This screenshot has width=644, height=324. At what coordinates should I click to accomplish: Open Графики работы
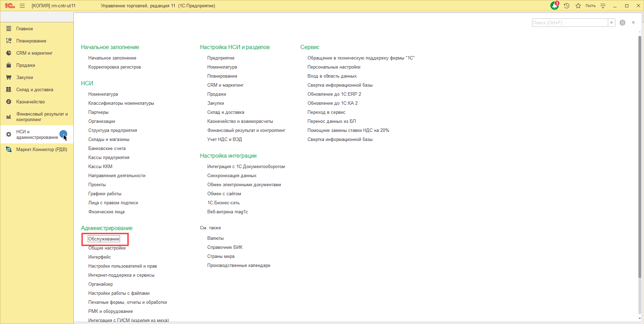[x=105, y=194]
